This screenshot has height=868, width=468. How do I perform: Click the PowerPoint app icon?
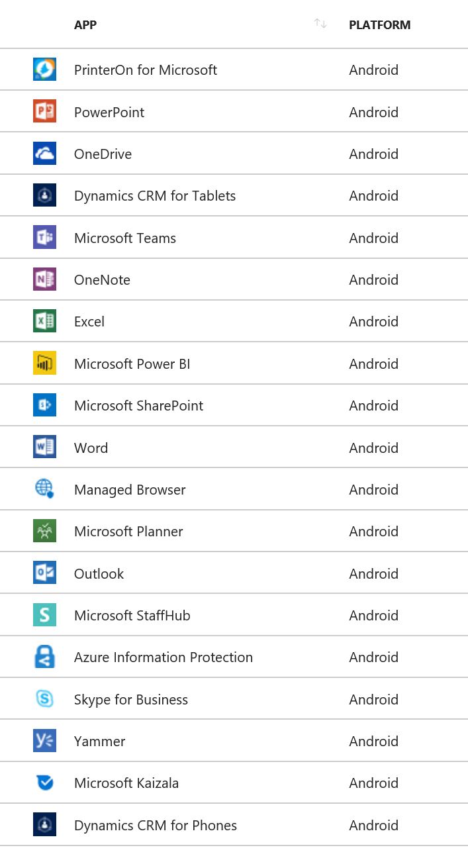point(44,111)
